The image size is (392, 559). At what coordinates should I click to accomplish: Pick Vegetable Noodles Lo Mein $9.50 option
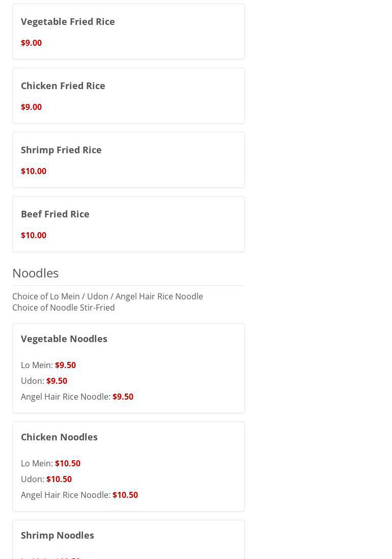(x=48, y=365)
